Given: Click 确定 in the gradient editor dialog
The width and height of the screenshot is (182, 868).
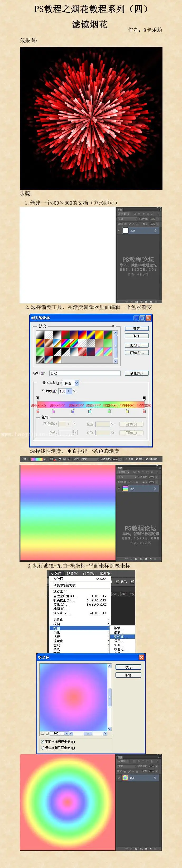Looking at the screenshot, I should tap(136, 328).
